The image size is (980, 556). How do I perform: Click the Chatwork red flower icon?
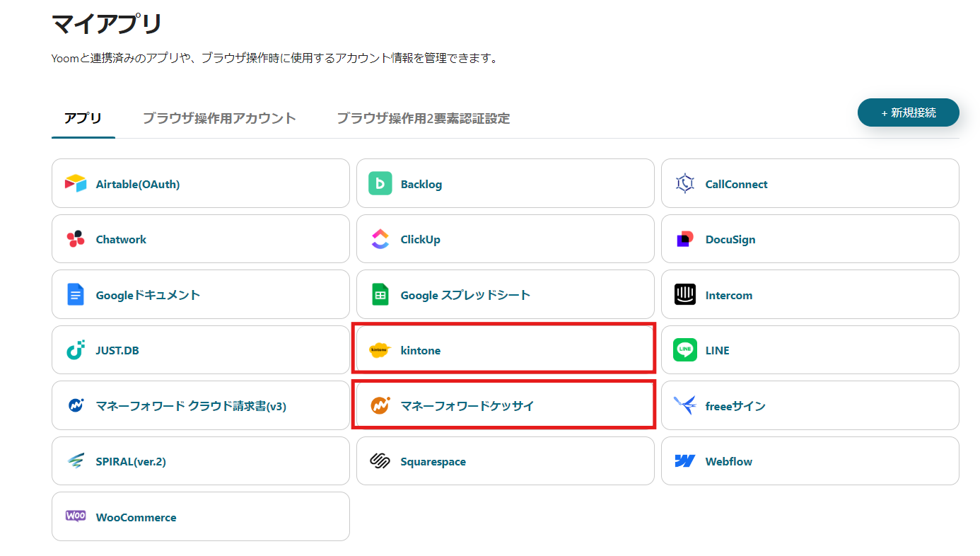76,239
